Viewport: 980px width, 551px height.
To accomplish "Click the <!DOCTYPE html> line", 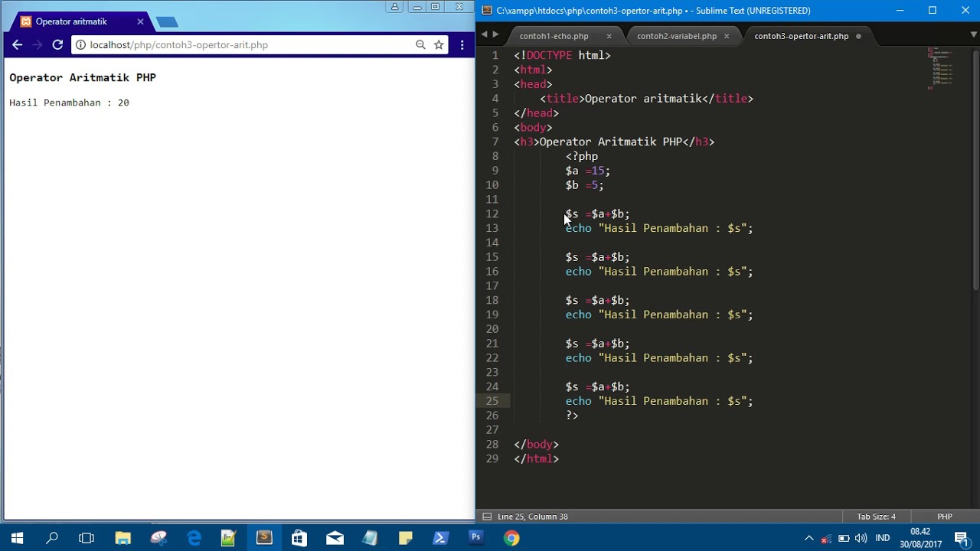I will tap(562, 55).
